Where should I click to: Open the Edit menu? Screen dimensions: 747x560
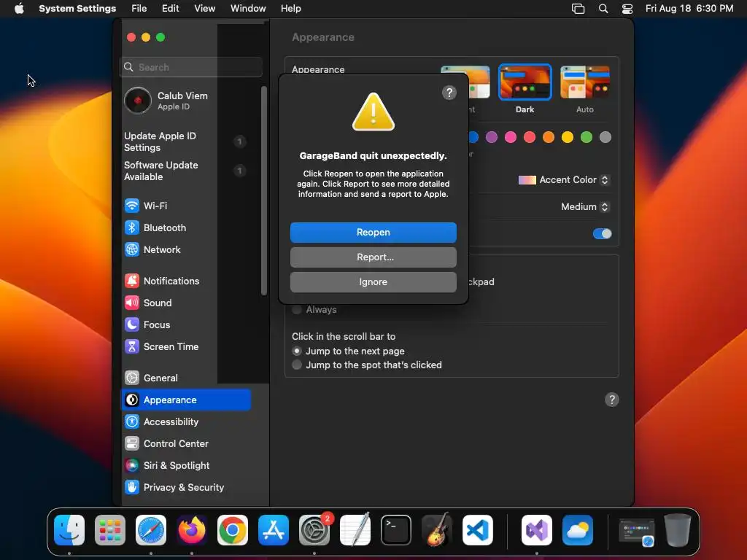(x=170, y=9)
